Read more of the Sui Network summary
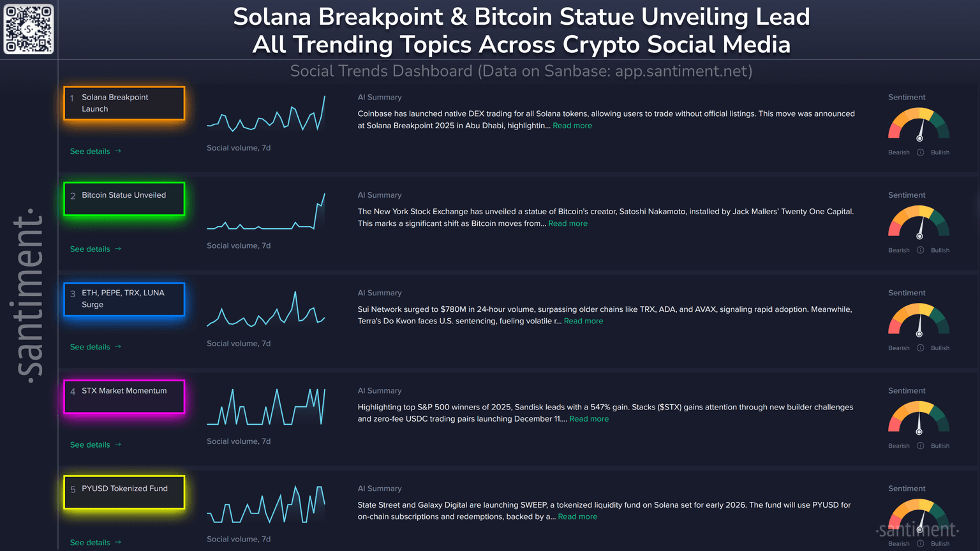 [583, 321]
